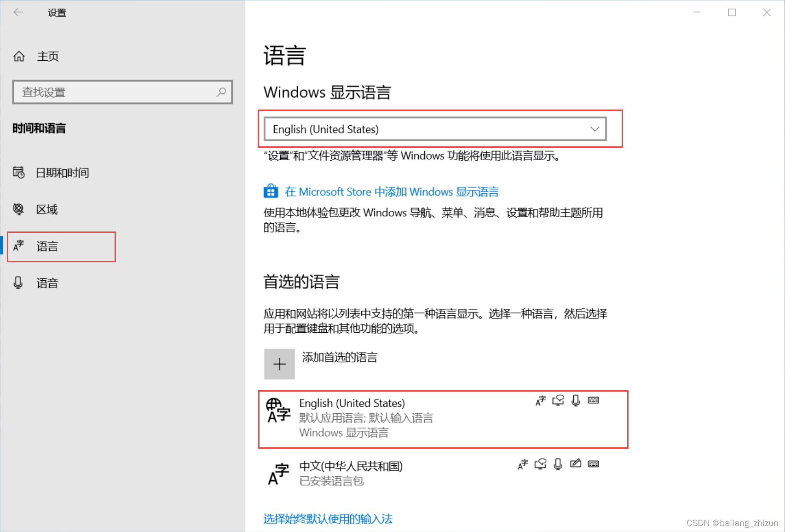Image resolution: width=785 pixels, height=532 pixels.
Task: Close the 设置 window
Action: pos(767,12)
